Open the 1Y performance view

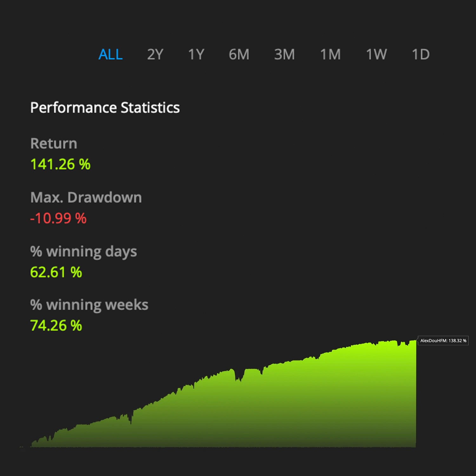(196, 54)
